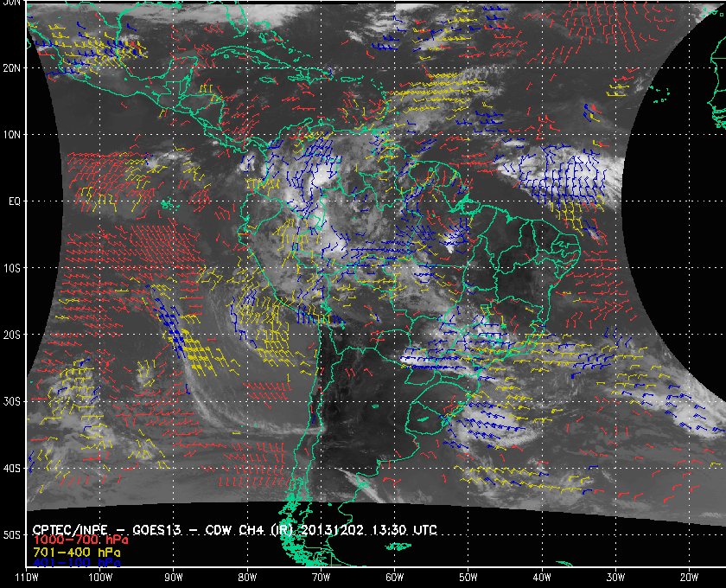Click the 40W longitude label

[x=542, y=578]
